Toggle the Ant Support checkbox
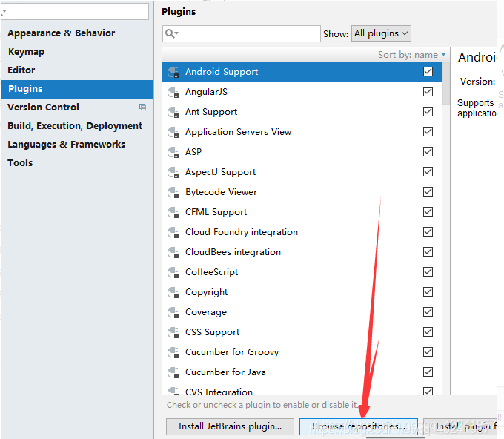This screenshot has width=504, height=439. (428, 111)
